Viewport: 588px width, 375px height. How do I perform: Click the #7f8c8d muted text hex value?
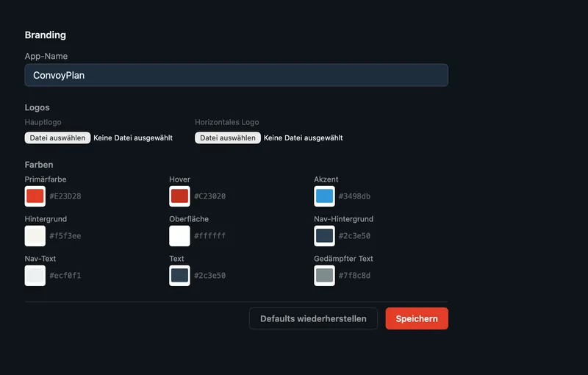pyautogui.click(x=354, y=276)
